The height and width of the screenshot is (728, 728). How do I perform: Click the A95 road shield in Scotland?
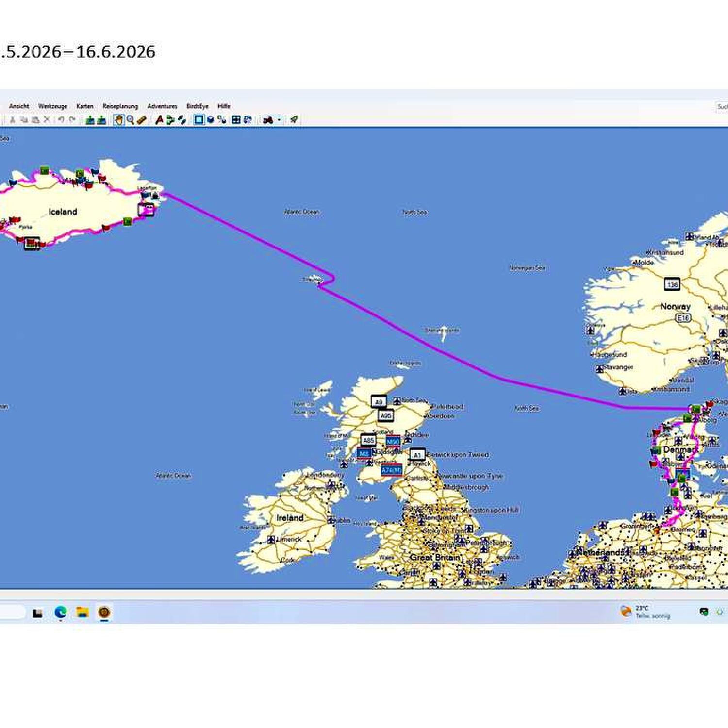point(385,415)
